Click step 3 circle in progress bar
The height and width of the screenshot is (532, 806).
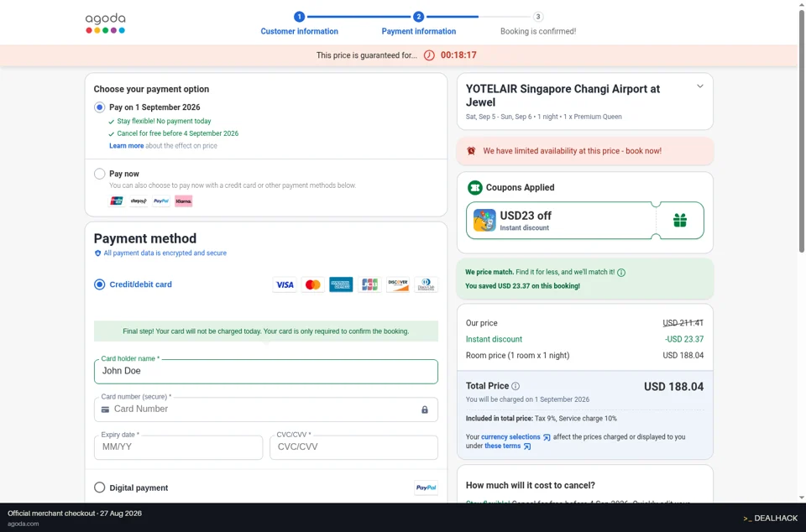(538, 17)
